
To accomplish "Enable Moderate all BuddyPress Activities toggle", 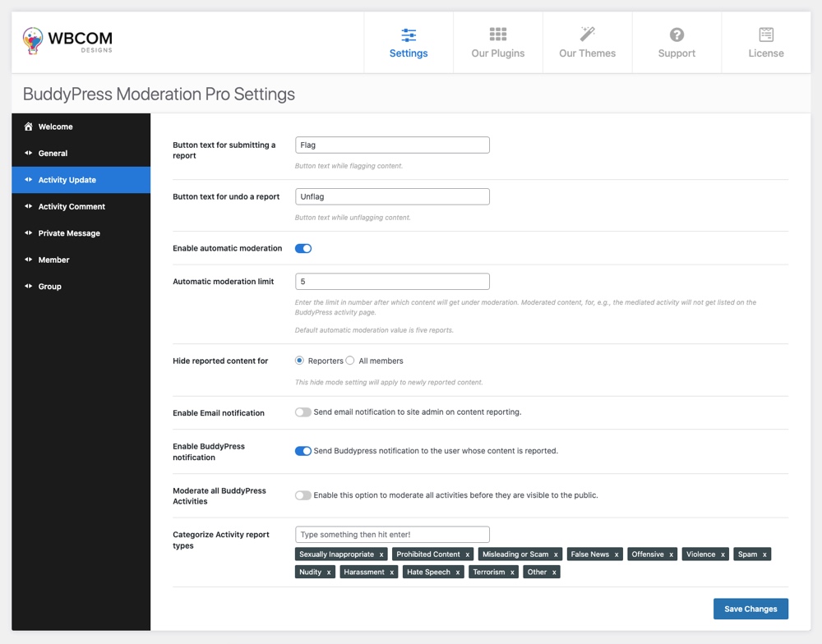I will point(303,495).
